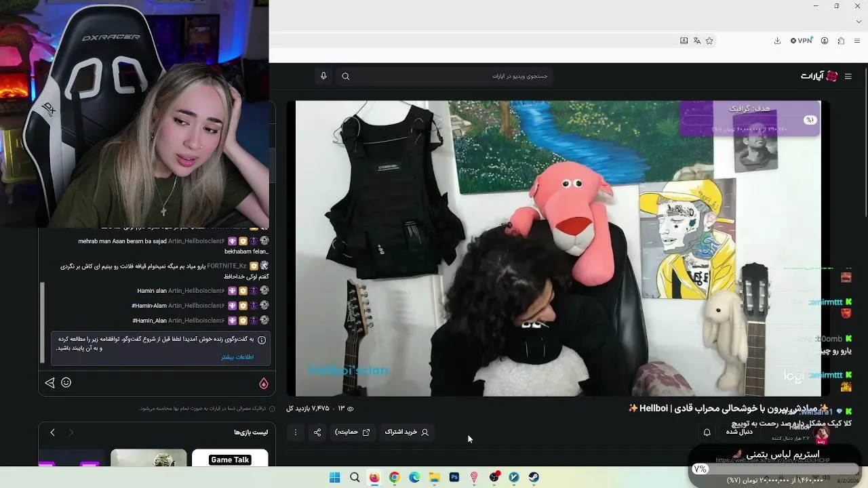The width and height of the screenshot is (868, 488).
Task: Open the emoji picker in chat
Action: (66, 382)
